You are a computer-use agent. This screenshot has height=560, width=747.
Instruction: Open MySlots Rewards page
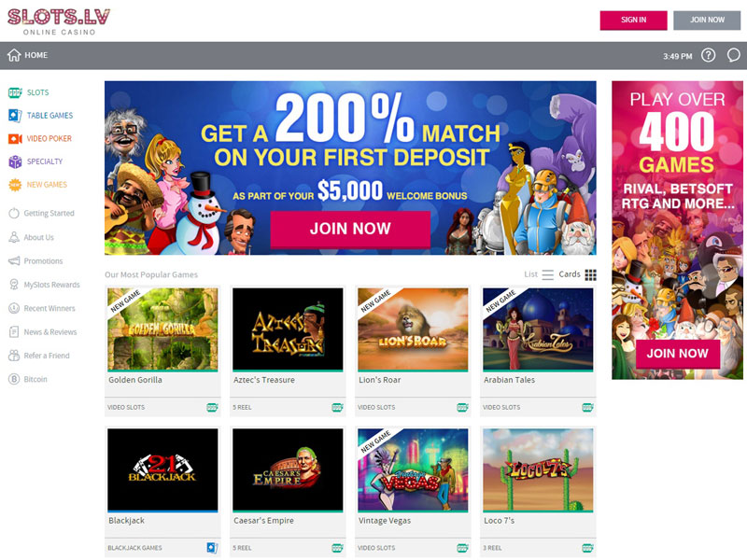[52, 285]
